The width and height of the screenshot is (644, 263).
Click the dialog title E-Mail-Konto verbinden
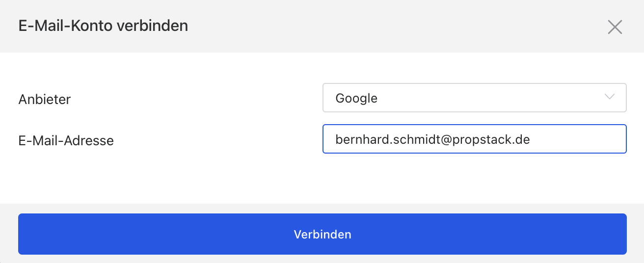coord(103,26)
